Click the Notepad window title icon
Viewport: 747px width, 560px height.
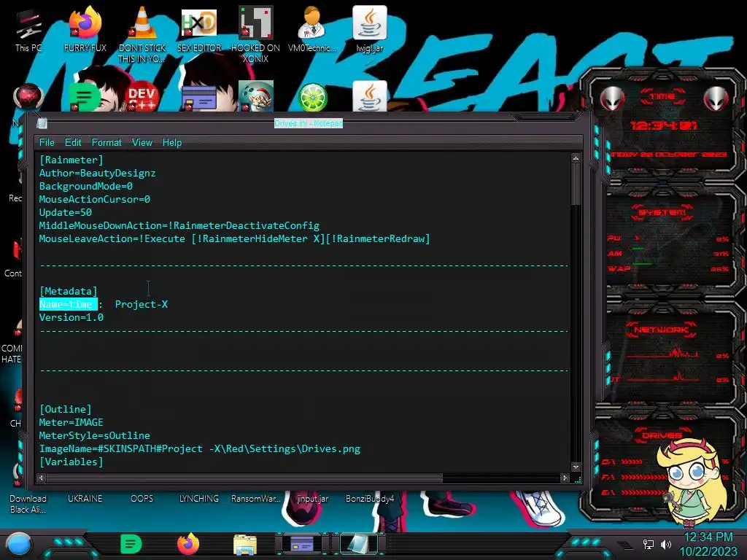click(42, 123)
